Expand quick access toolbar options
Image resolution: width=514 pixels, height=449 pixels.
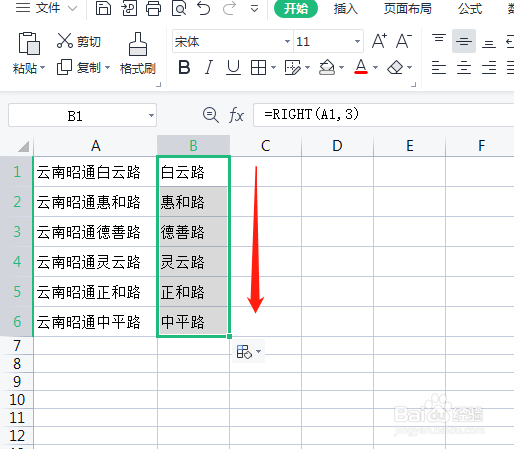tap(254, 9)
